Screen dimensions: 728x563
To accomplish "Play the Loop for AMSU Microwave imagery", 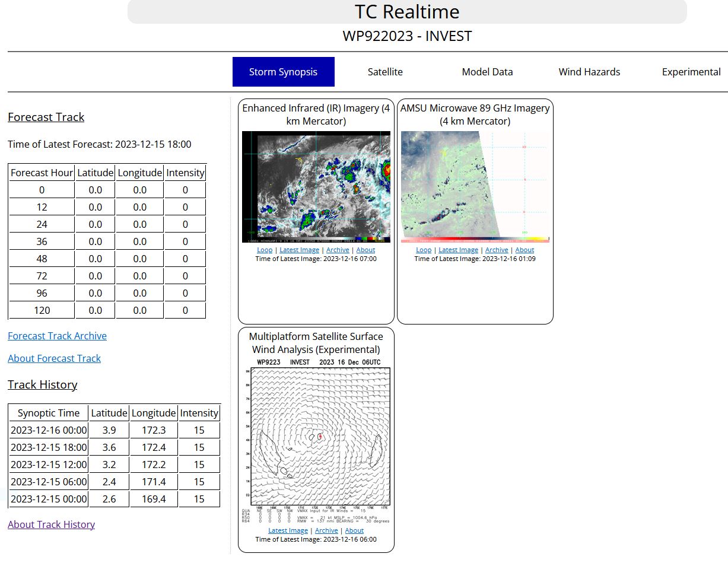I will [424, 250].
